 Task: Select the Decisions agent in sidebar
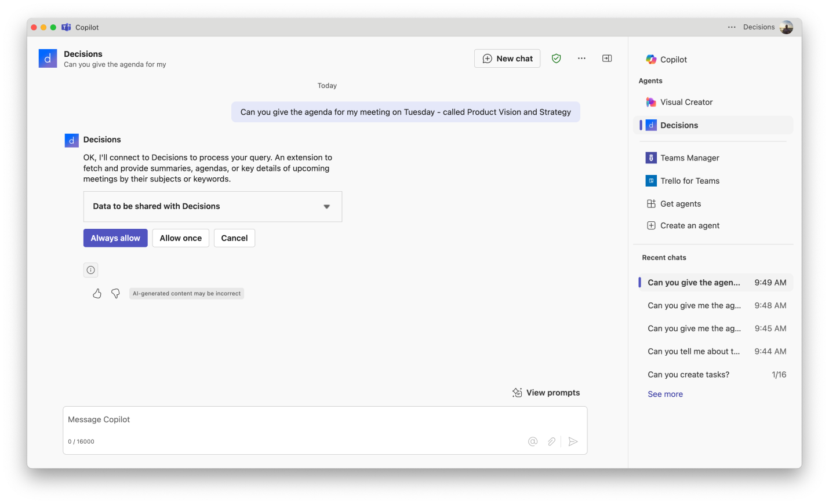(x=714, y=125)
